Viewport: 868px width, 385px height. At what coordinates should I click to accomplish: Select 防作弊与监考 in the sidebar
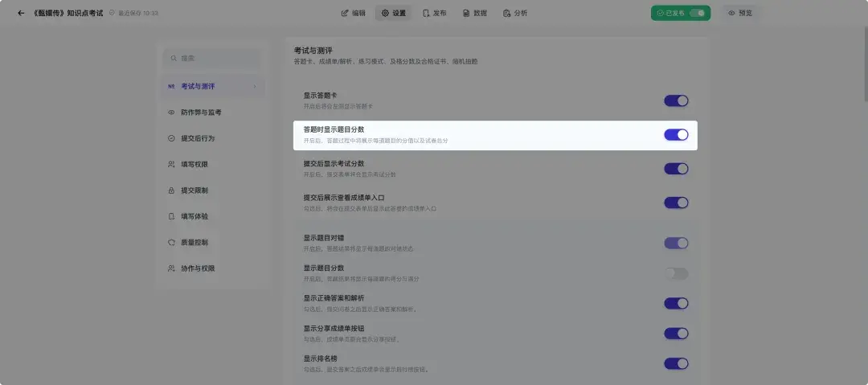coord(211,113)
